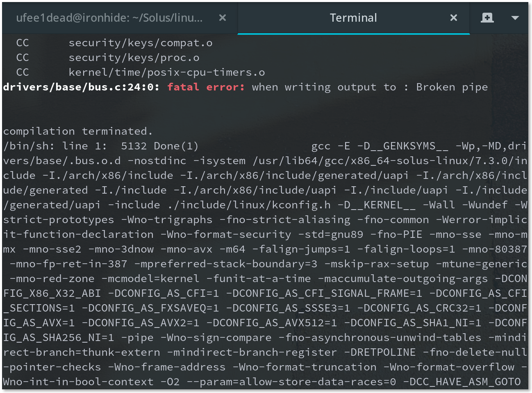Select the Terminal tab

pyautogui.click(x=353, y=18)
